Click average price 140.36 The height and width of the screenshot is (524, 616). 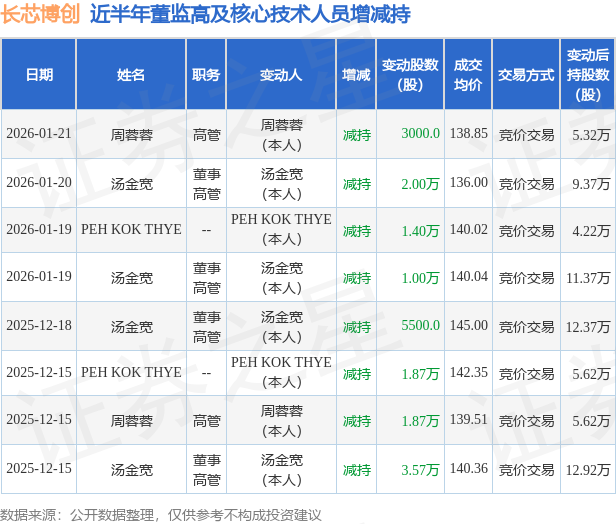click(469, 468)
